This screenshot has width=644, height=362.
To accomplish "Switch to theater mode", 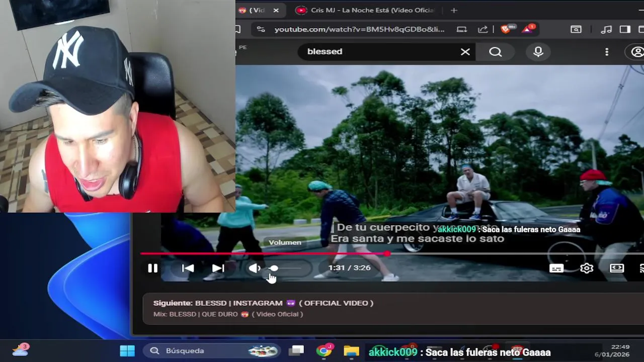I will pos(617,268).
